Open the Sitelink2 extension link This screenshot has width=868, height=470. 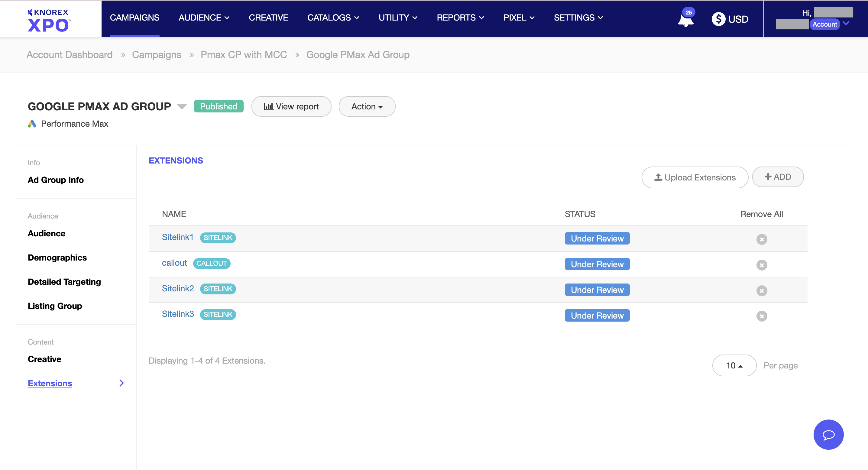tap(178, 288)
